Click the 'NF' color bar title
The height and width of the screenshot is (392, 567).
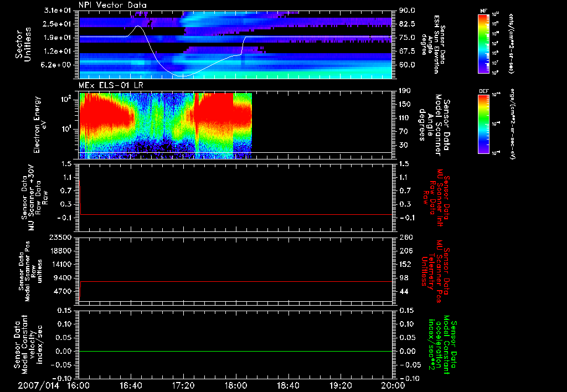pyautogui.click(x=483, y=11)
